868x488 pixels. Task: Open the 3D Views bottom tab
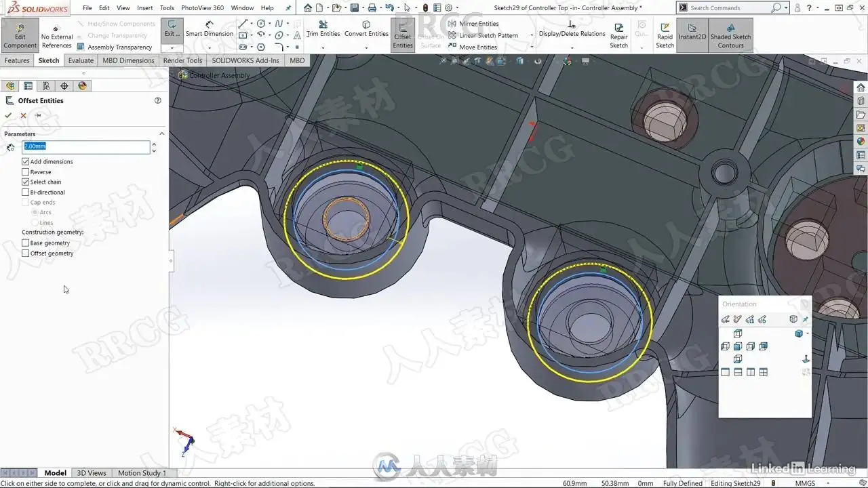[92, 473]
